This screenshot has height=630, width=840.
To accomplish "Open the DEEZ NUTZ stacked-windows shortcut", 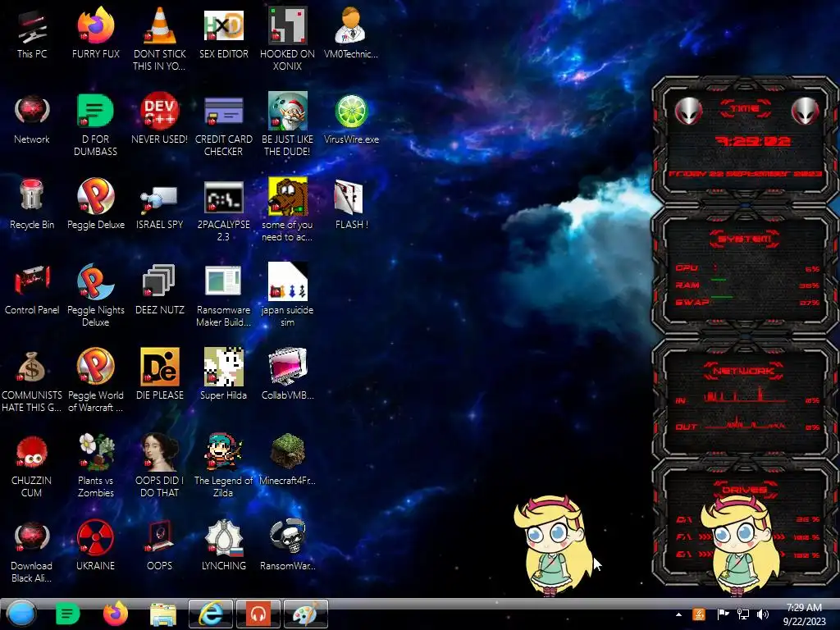I will tap(160, 290).
